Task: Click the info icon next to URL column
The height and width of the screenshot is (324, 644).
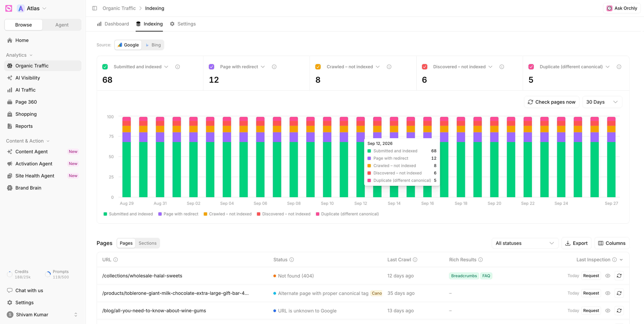Action: click(116, 259)
